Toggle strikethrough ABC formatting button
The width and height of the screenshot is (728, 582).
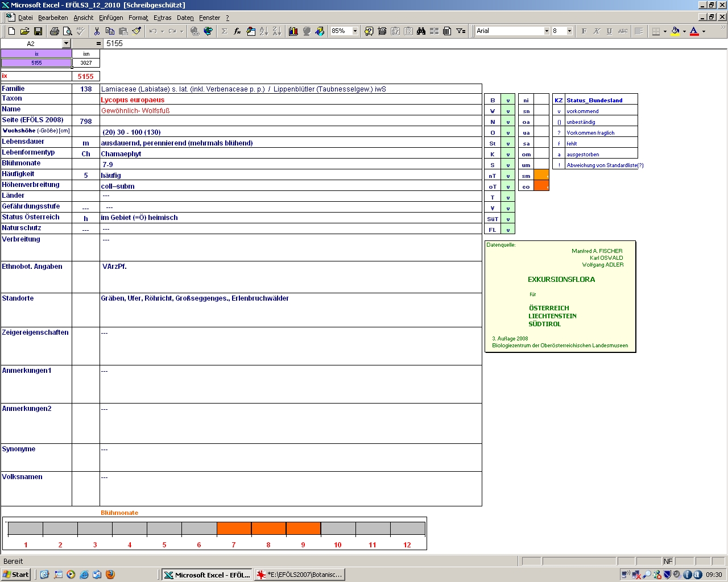pos(623,31)
